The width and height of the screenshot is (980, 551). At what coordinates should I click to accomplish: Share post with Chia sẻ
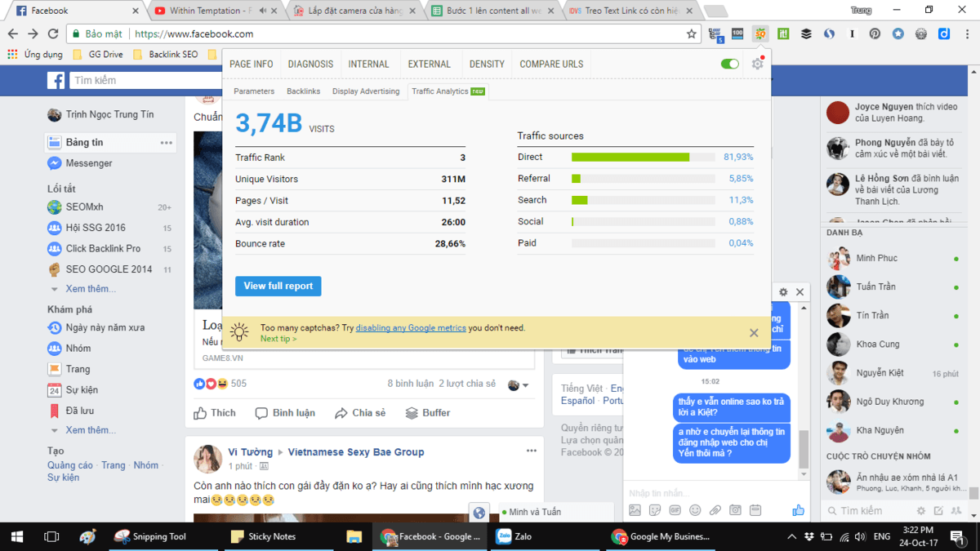tap(360, 413)
